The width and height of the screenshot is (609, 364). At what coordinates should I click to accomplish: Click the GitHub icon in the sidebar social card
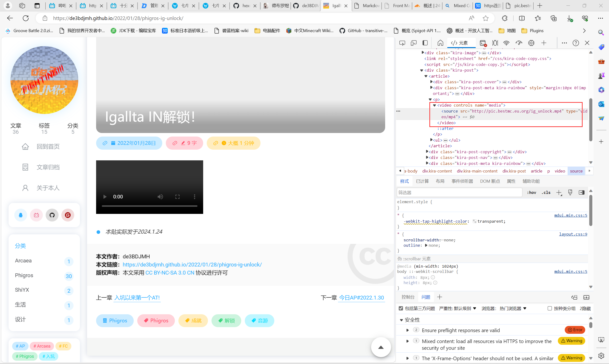(x=52, y=215)
